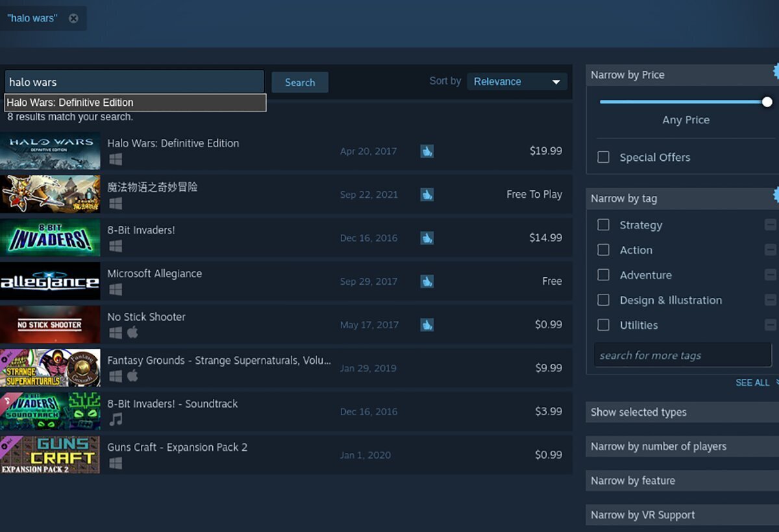Click the price slider handle
This screenshot has height=532, width=779.
[x=767, y=102]
